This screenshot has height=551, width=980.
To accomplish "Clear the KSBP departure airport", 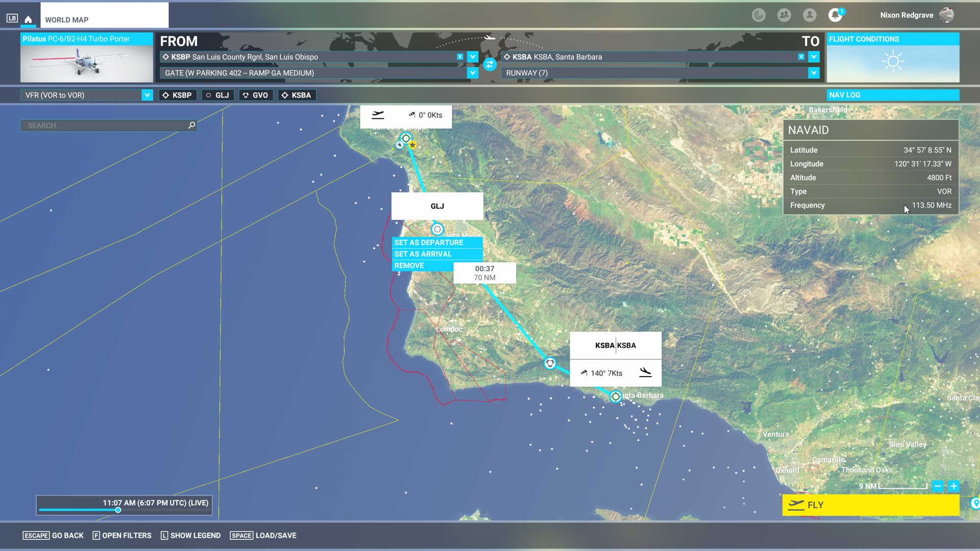I will coord(460,57).
